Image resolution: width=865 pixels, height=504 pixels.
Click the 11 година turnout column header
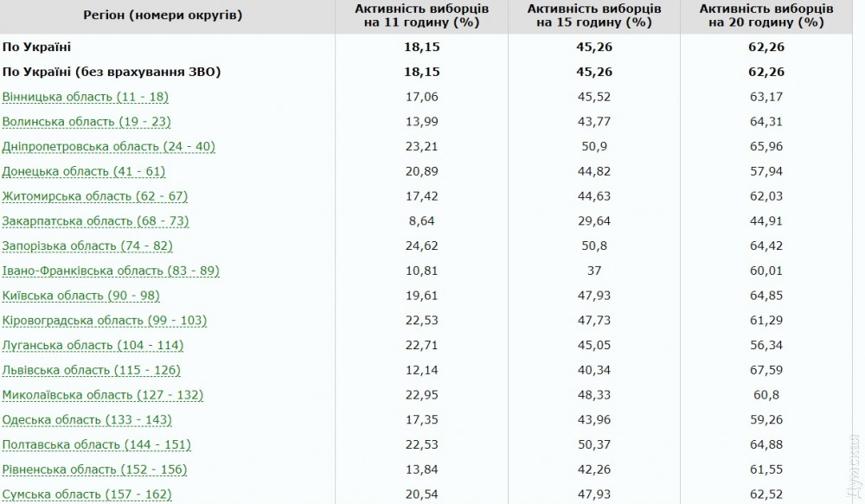[421, 16]
